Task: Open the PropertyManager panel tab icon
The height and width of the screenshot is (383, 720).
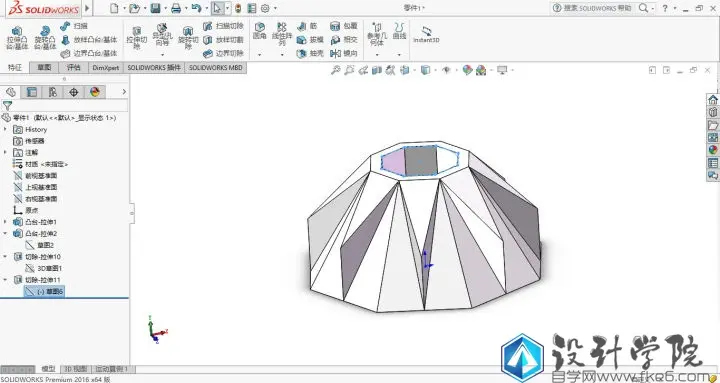Action: pyautogui.click(x=31, y=92)
